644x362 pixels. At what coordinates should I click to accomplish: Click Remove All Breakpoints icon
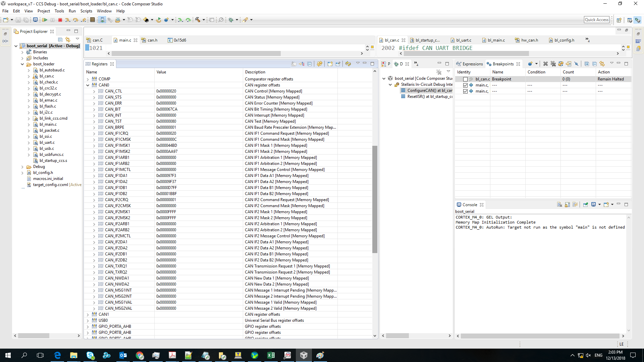(x=553, y=64)
